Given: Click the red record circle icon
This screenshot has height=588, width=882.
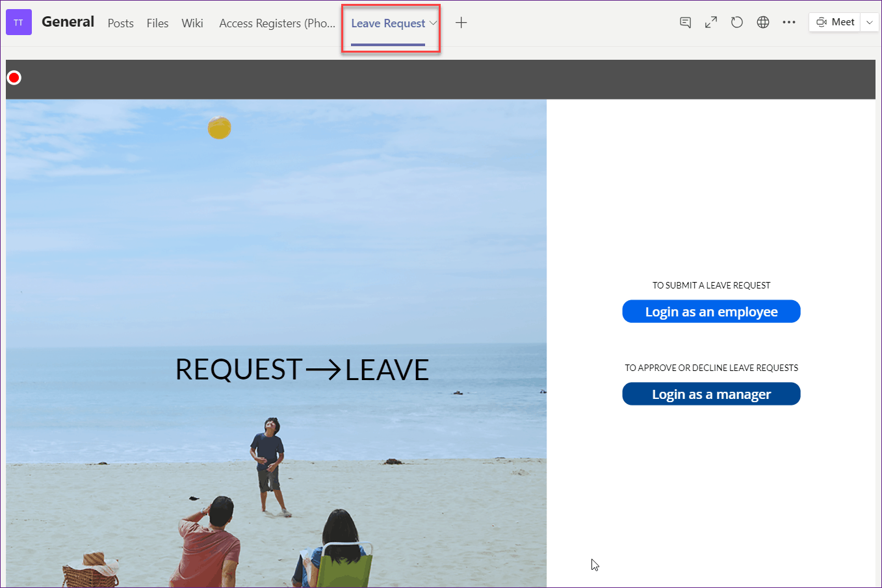Looking at the screenshot, I should point(14,78).
